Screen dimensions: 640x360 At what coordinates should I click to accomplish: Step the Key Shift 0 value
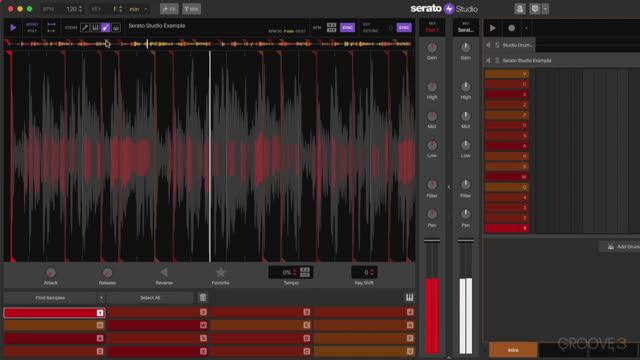coord(372,272)
